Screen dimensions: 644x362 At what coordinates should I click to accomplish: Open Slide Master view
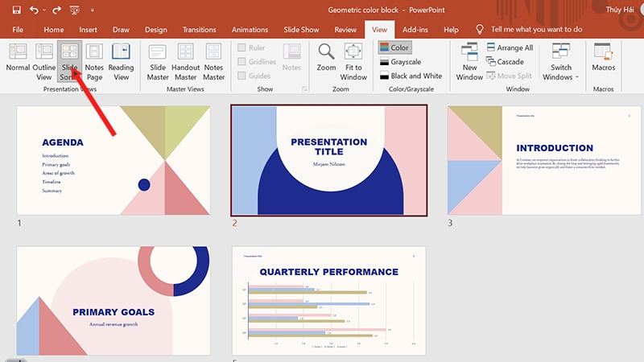click(158, 61)
